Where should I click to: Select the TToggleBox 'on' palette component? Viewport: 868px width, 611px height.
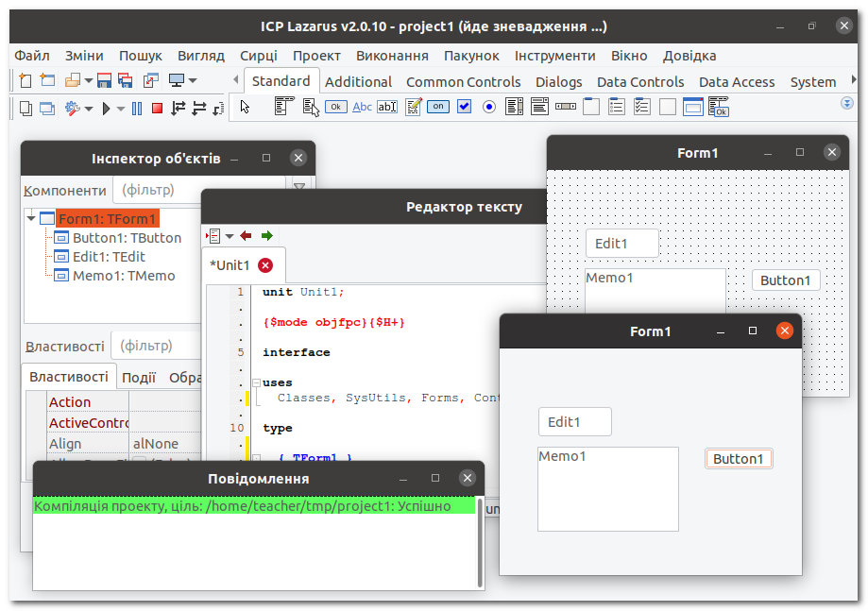[x=438, y=107]
